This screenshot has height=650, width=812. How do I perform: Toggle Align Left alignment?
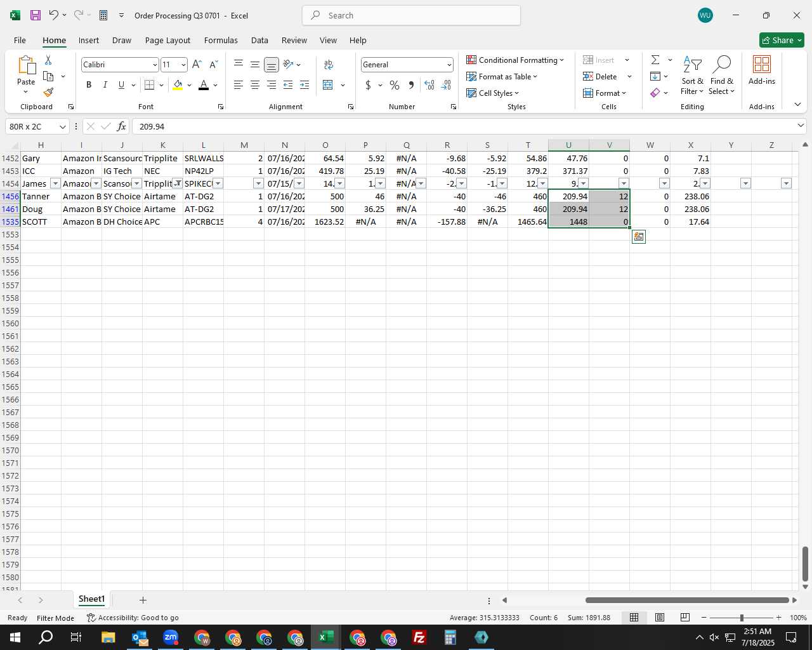pos(239,85)
